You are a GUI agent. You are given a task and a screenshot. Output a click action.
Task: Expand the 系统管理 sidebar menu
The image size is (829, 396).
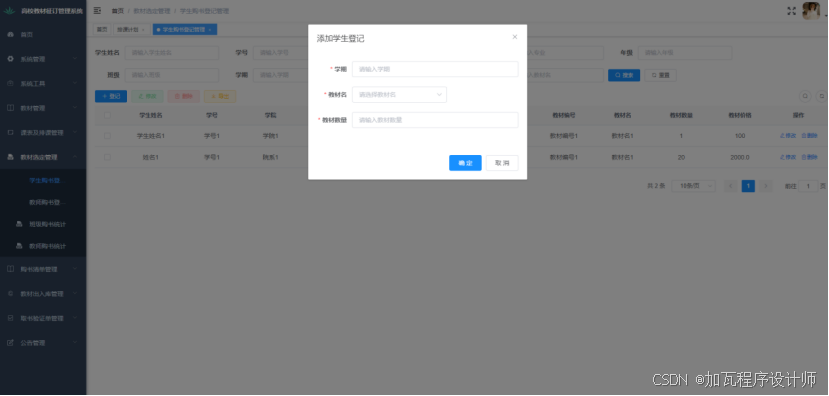pyautogui.click(x=43, y=59)
